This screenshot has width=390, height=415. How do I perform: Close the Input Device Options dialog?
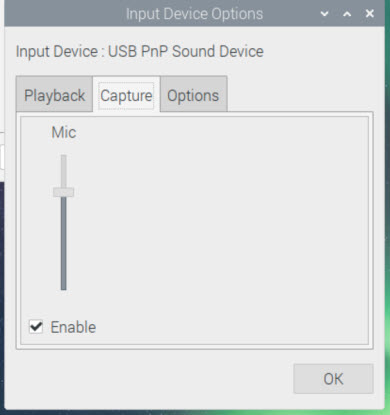pyautogui.click(x=370, y=13)
